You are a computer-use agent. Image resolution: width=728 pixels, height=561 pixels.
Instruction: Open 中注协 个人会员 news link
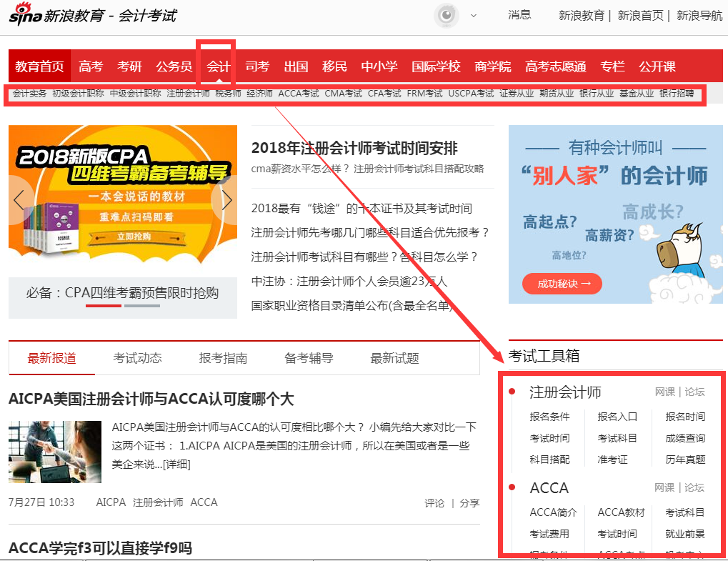coord(349,282)
